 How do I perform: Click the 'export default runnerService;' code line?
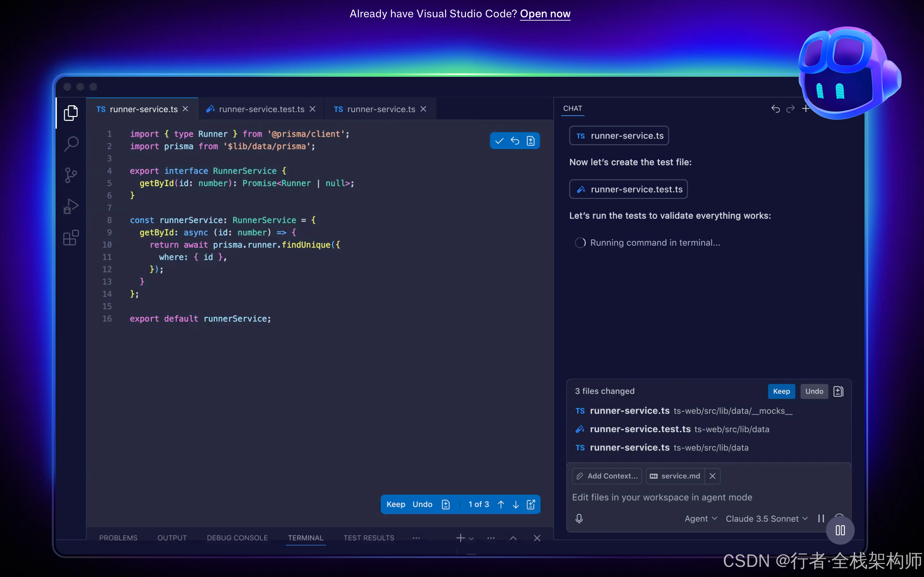click(200, 319)
